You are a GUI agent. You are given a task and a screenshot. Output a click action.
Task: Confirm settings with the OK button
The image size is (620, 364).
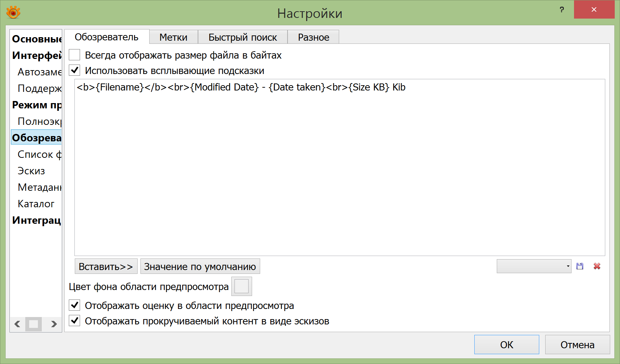506,345
